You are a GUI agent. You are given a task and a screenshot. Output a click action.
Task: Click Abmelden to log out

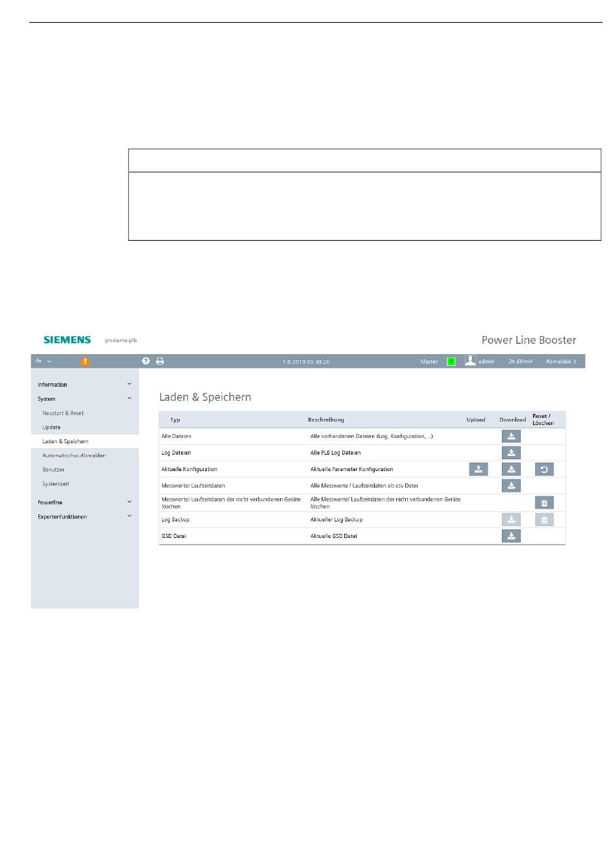click(x=561, y=361)
